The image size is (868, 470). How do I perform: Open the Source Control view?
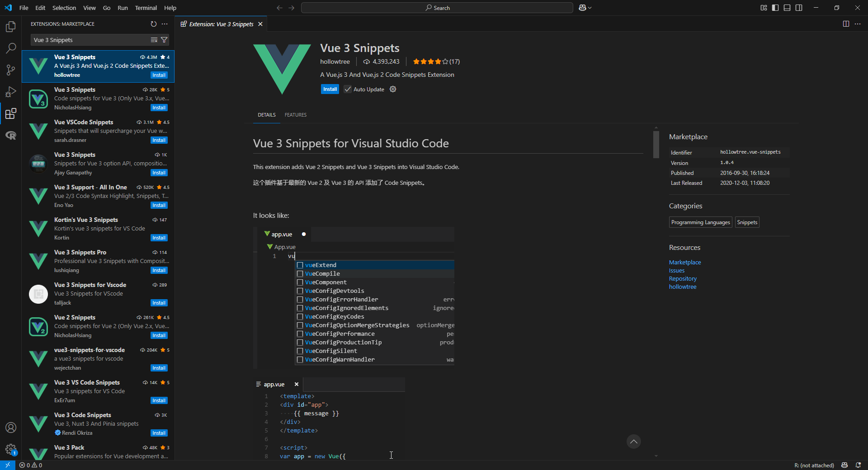tap(10, 70)
